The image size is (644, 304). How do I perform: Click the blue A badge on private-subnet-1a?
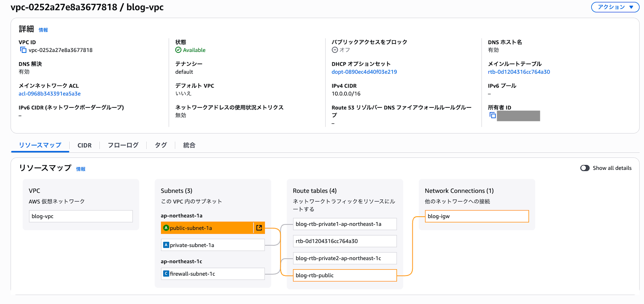166,245
